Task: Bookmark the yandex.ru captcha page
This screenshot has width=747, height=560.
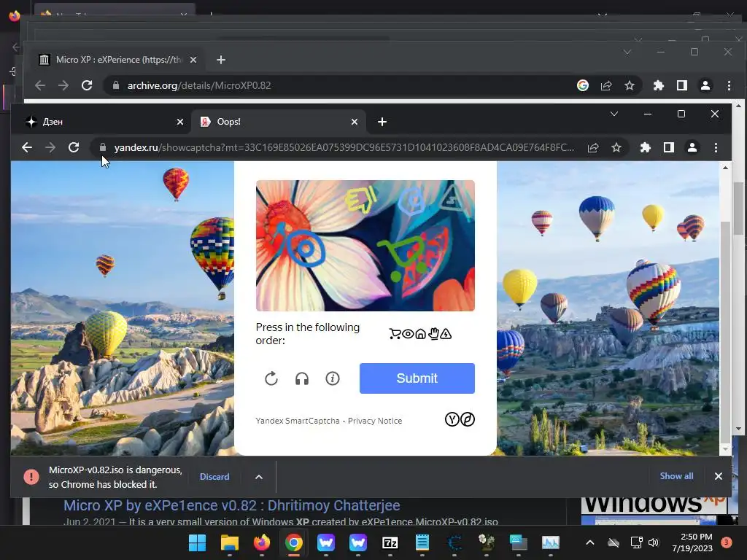Action: 616,147
